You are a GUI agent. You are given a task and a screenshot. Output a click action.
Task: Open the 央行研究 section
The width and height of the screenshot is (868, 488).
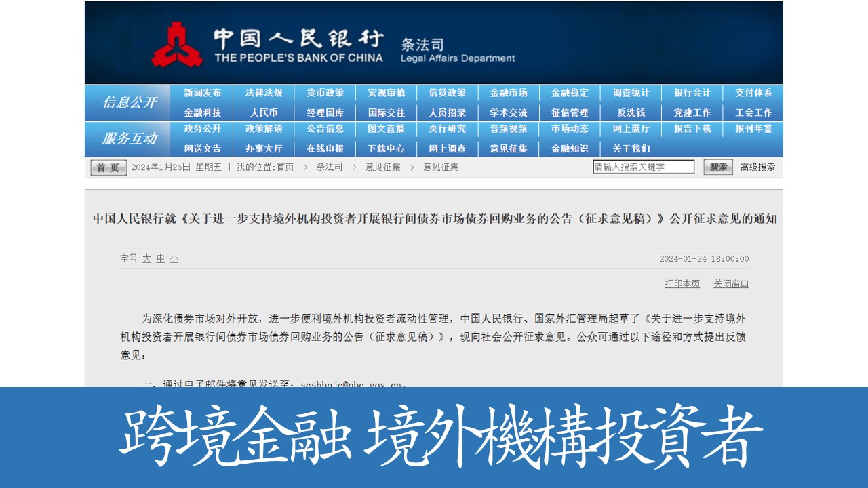point(448,129)
